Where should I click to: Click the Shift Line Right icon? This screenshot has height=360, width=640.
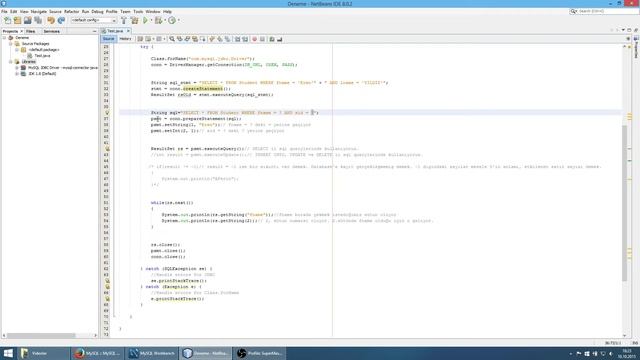tap(245, 39)
